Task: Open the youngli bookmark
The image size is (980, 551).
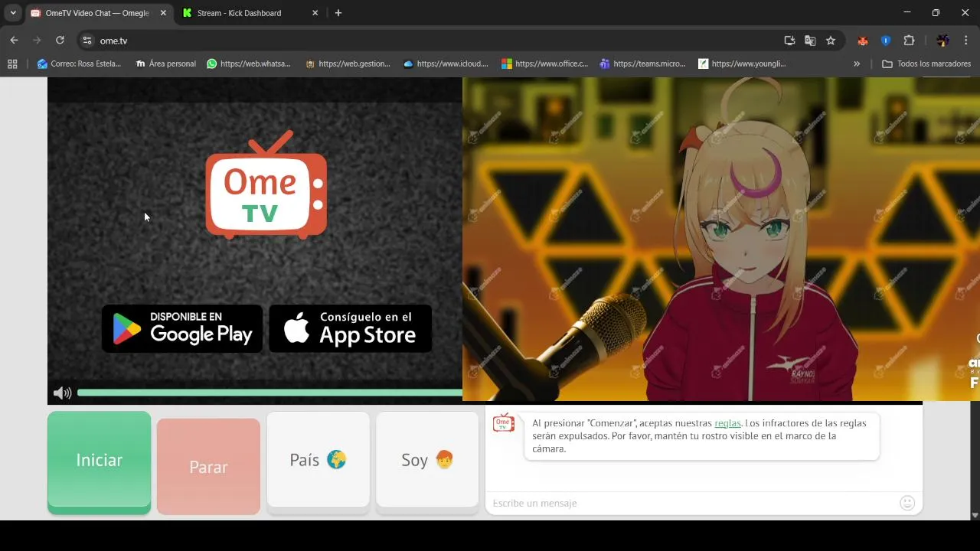Action: tap(742, 64)
